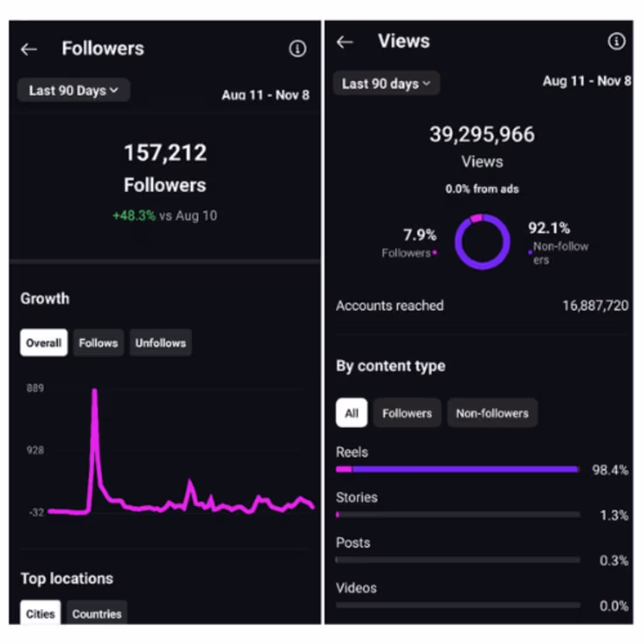Click the Stories percentage bar
The width and height of the screenshot is (644, 644).
(457, 515)
